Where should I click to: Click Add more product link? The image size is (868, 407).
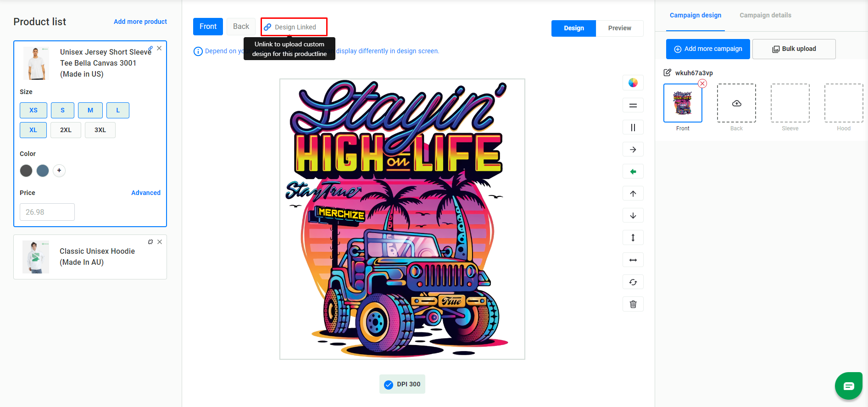(x=140, y=22)
